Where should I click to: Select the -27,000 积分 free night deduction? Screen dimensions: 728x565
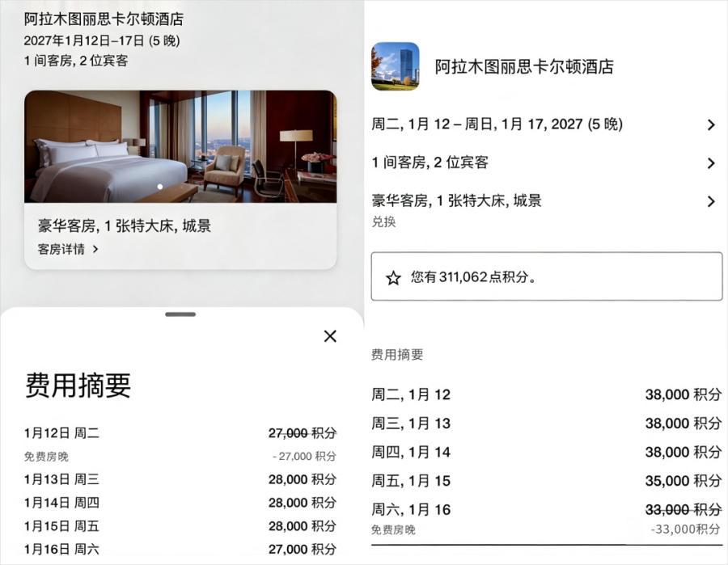tap(305, 457)
